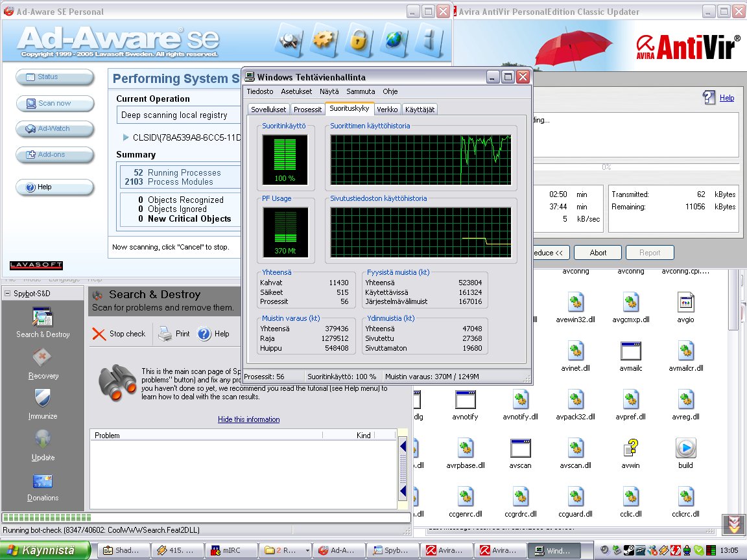Click the AntiVir update progress bar at 0%

(637, 167)
